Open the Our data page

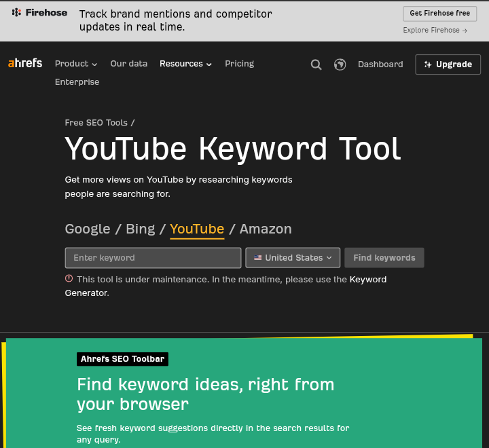(x=129, y=64)
